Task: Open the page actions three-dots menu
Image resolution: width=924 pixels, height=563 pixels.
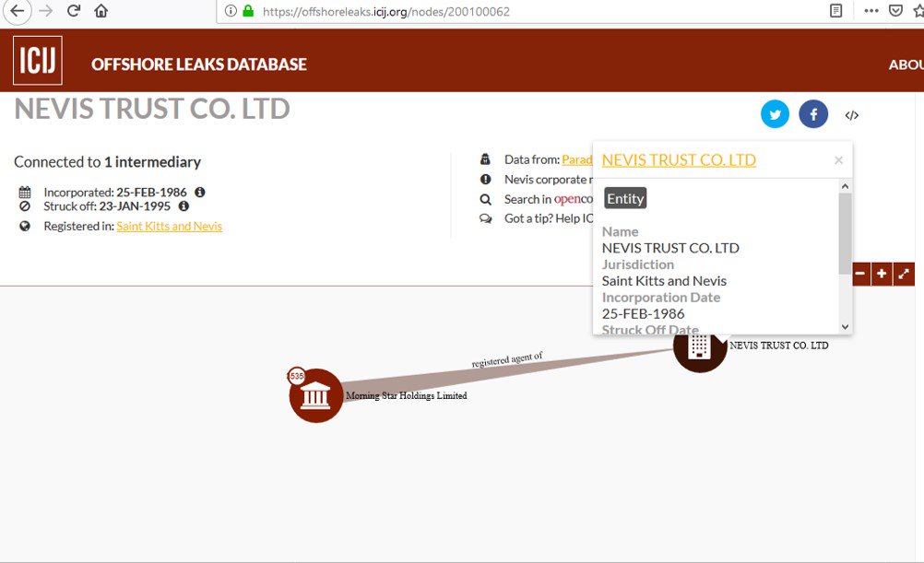Action: pos(871,11)
